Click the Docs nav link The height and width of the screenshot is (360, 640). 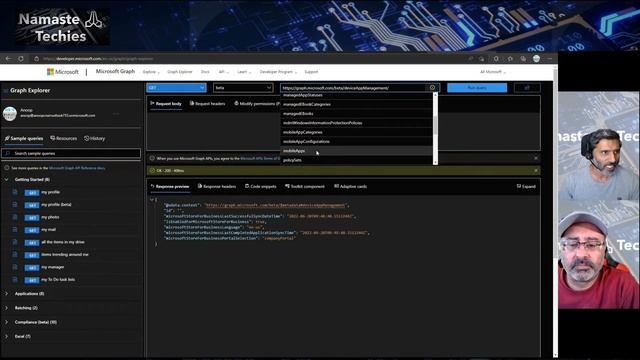[x=205, y=72]
